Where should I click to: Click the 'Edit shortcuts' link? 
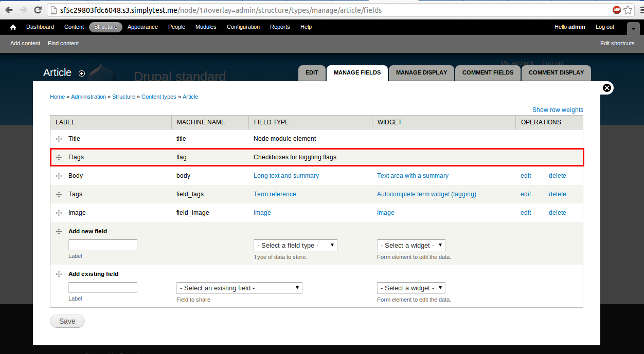tap(617, 43)
